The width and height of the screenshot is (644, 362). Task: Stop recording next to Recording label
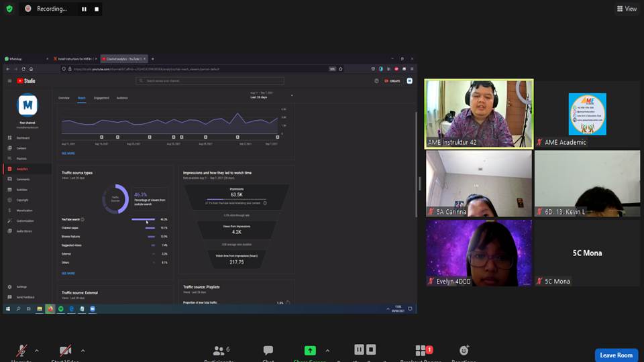pyautogui.click(x=97, y=9)
